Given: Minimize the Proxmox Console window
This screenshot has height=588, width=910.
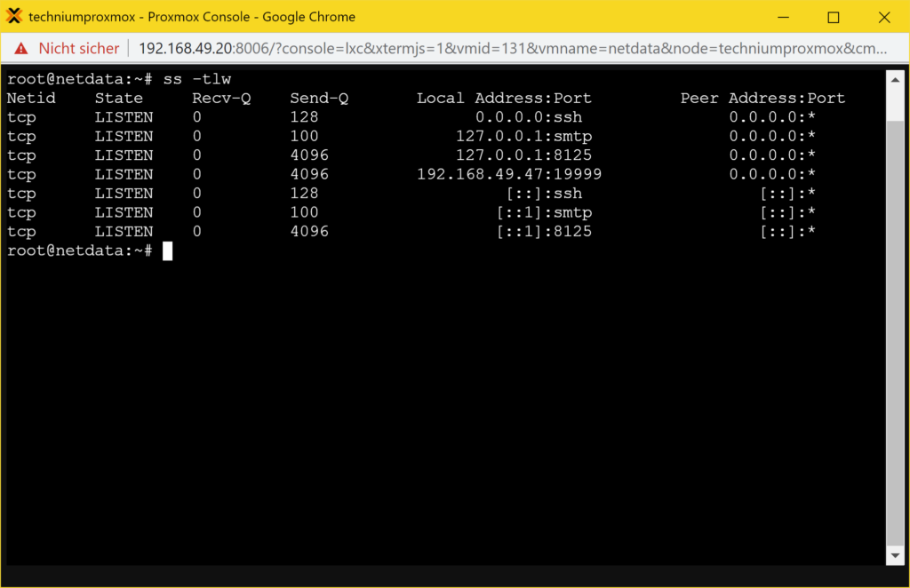Looking at the screenshot, I should (x=784, y=17).
